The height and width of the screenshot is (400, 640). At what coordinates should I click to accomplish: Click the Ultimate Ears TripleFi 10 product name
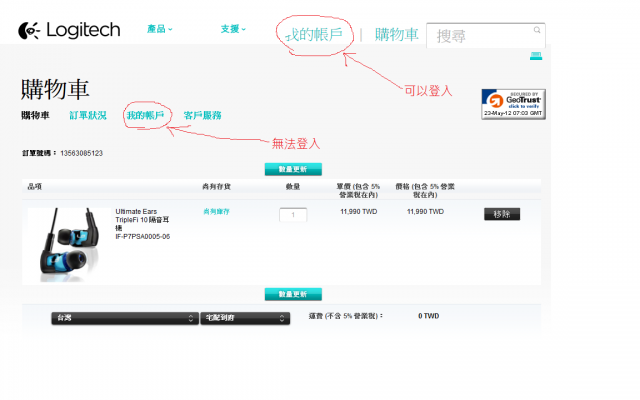[x=142, y=220]
